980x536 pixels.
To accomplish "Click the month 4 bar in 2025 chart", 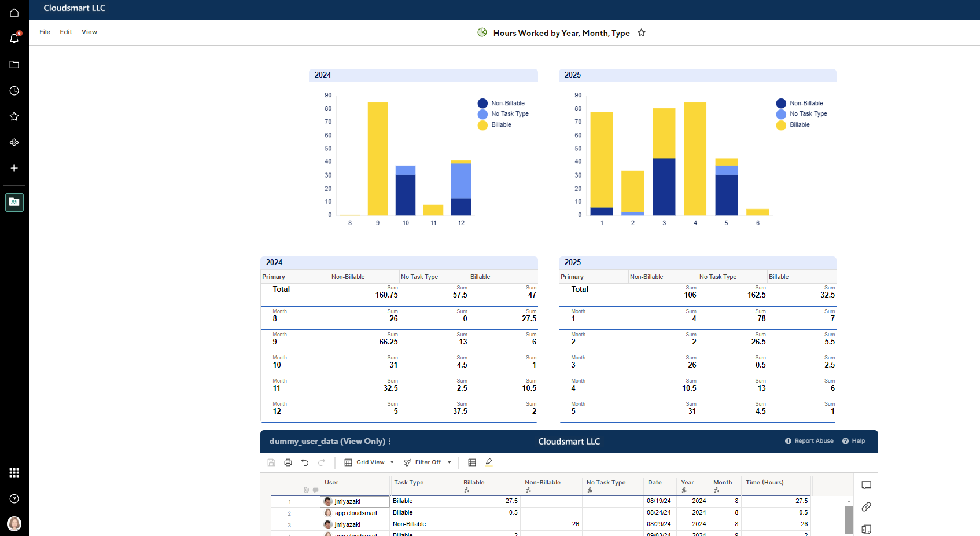I will tap(695, 159).
